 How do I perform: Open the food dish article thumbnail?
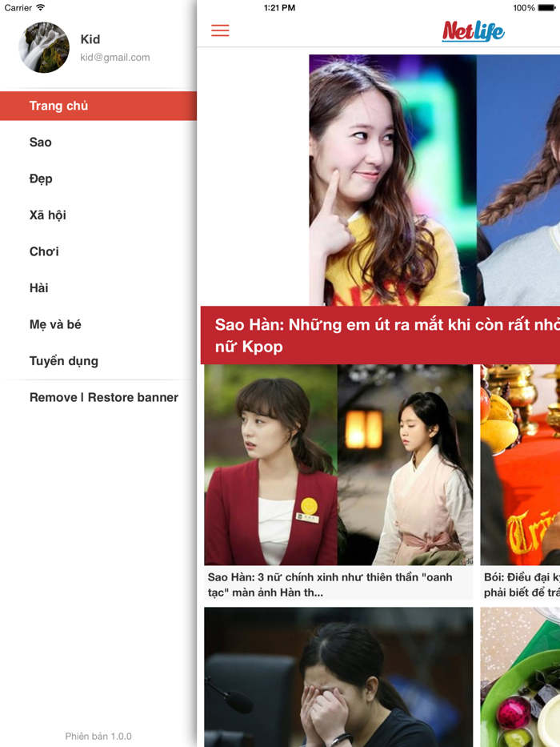(x=520, y=677)
